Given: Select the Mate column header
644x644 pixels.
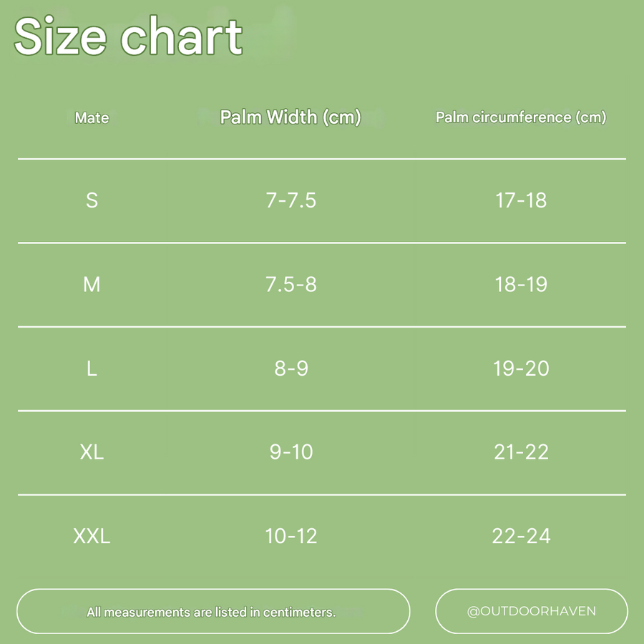Looking at the screenshot, I should point(92,118).
